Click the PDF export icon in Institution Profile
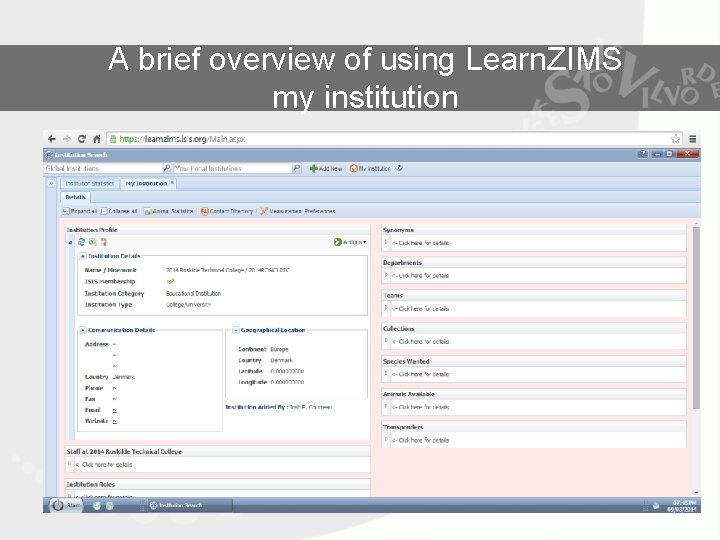The image size is (720, 540). pyautogui.click(x=104, y=242)
